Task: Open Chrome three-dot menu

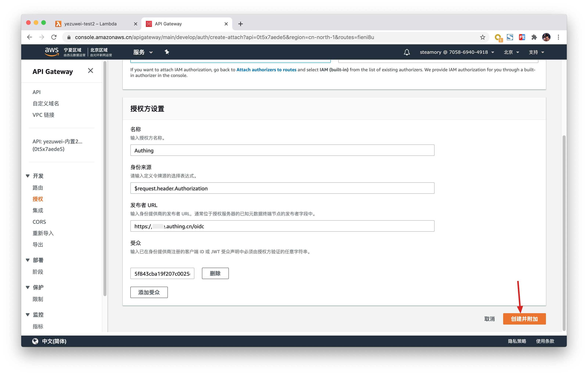Action: (x=558, y=37)
